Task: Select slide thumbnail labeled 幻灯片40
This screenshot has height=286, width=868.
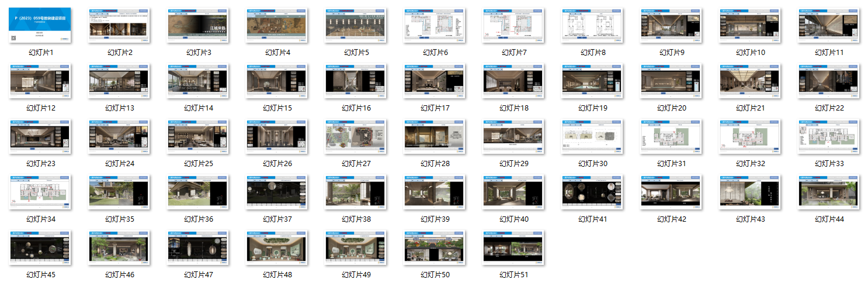Action: point(513,192)
